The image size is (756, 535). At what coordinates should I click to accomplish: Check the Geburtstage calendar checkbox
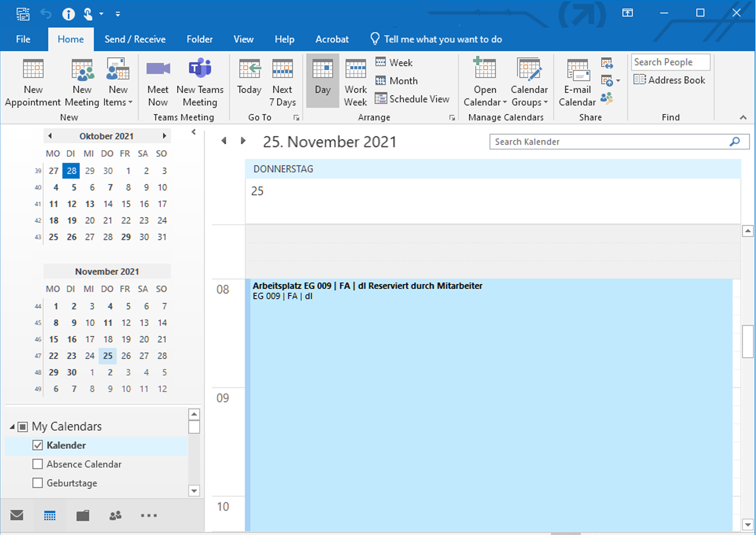coord(38,483)
